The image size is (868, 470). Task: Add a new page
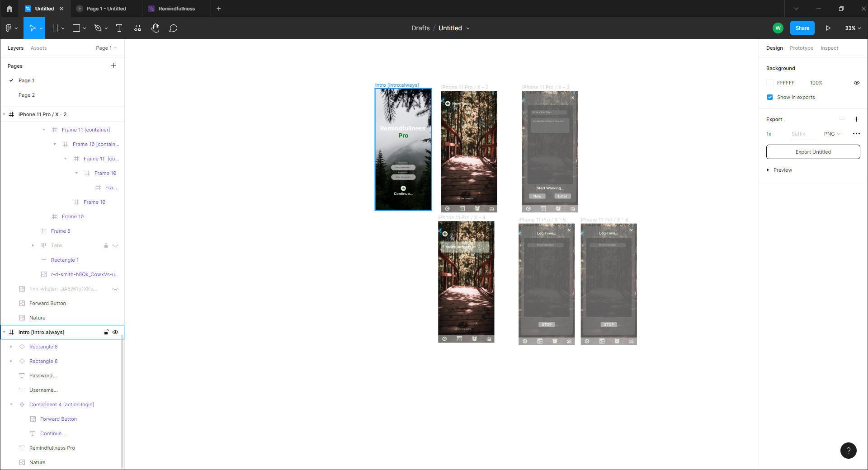[x=113, y=66]
